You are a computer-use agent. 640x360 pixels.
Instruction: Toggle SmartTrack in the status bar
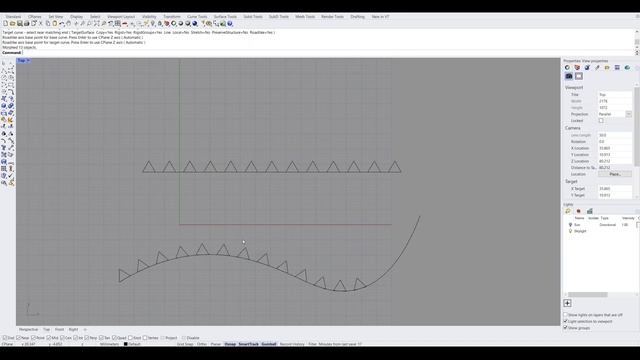pos(249,344)
